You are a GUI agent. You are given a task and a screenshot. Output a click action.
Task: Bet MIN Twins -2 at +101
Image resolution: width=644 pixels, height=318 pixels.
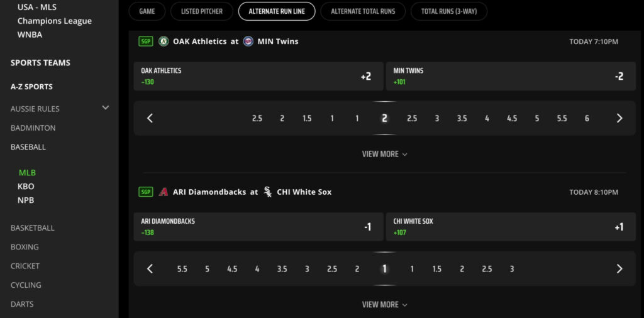click(x=511, y=76)
